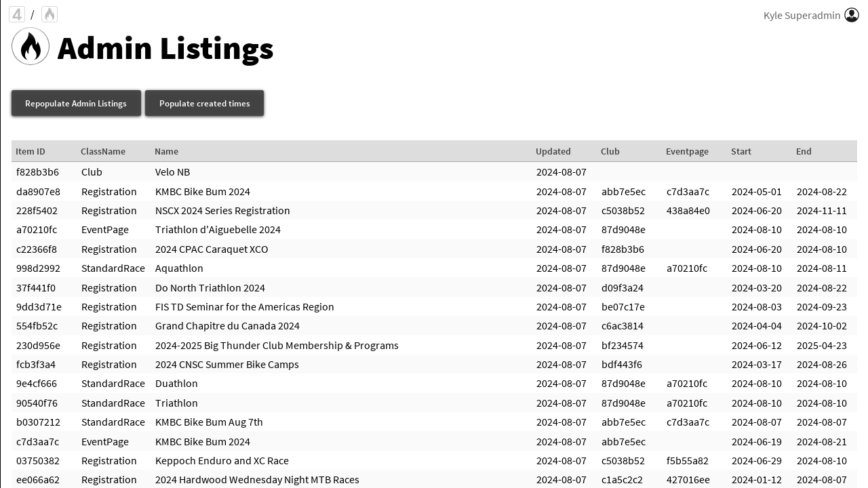Click event page ID f5b55a82
This screenshot has width=868, height=488.
coord(688,461)
